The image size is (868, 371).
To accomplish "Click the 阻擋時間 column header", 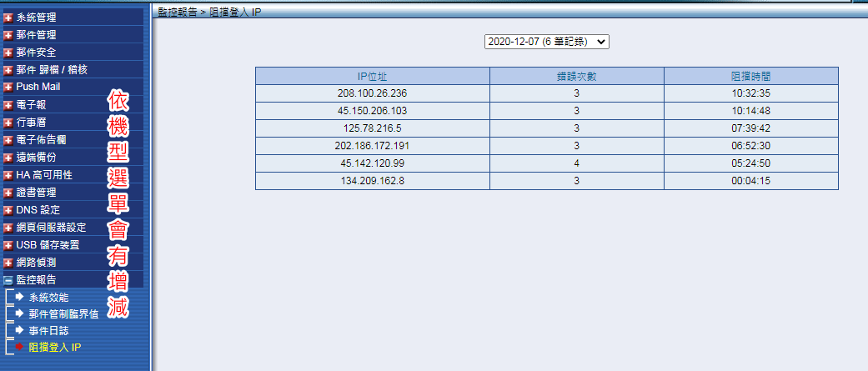I will coord(750,76).
